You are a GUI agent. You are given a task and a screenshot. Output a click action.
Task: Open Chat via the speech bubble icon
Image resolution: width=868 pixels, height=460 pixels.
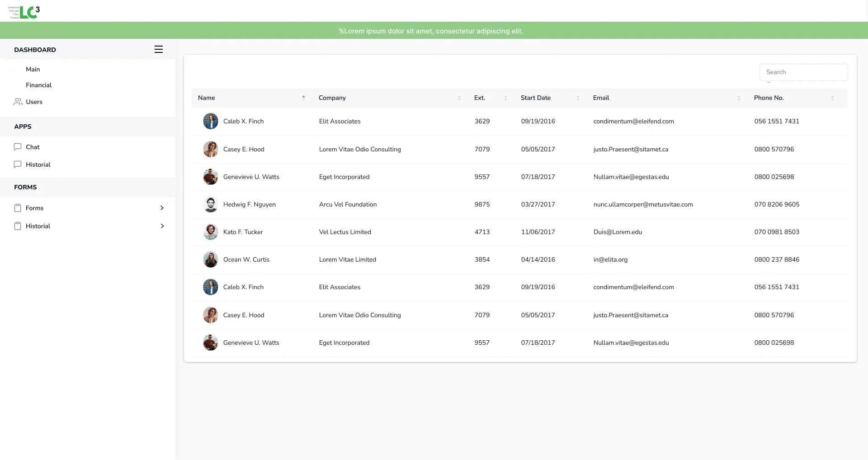[17, 147]
